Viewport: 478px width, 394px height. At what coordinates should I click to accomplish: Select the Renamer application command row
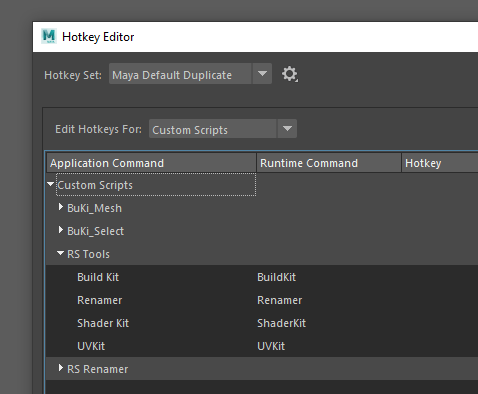100,300
